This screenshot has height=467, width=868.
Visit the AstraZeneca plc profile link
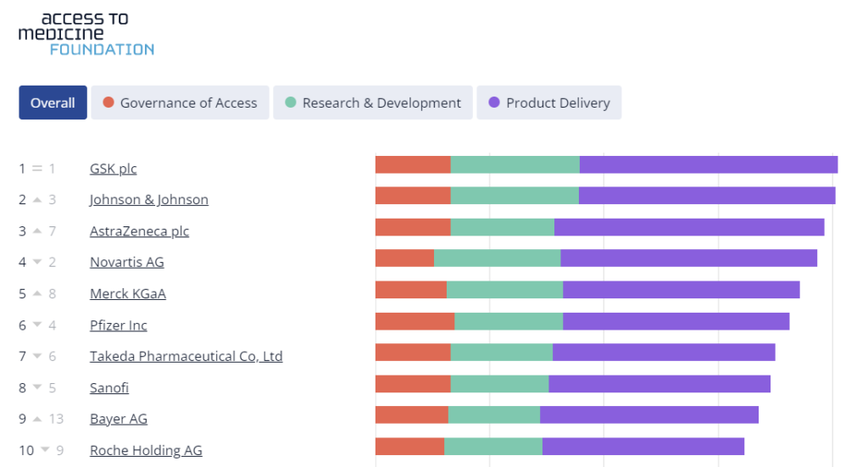(140, 231)
